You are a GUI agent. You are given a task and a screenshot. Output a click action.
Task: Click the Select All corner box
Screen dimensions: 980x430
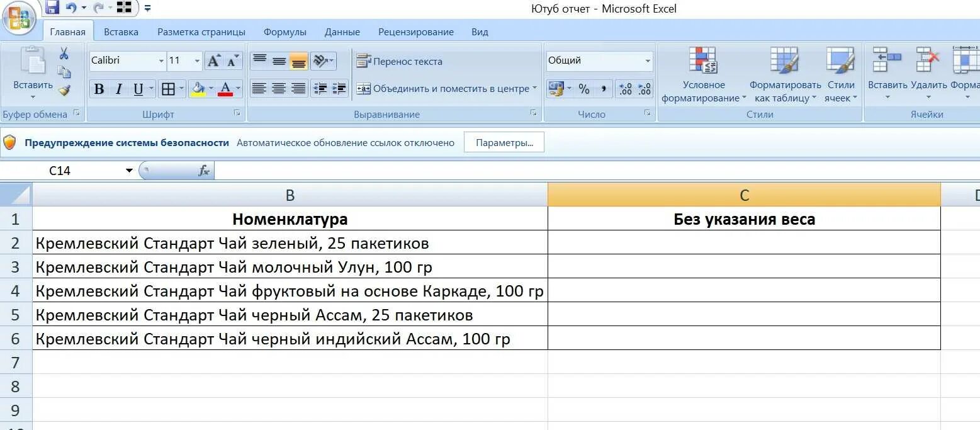[x=16, y=195]
